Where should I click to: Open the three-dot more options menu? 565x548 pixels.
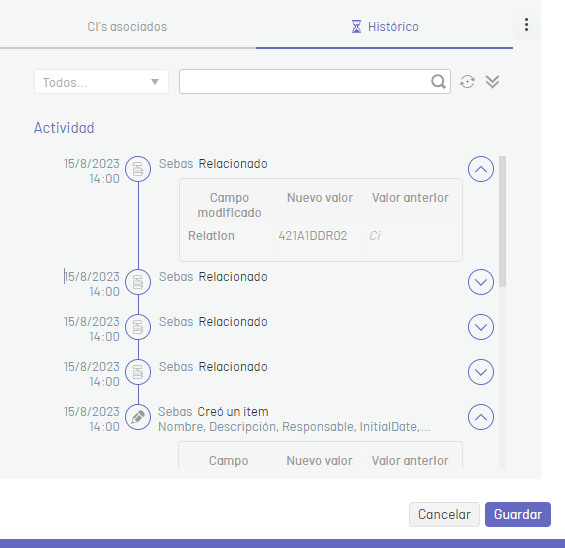click(x=526, y=25)
